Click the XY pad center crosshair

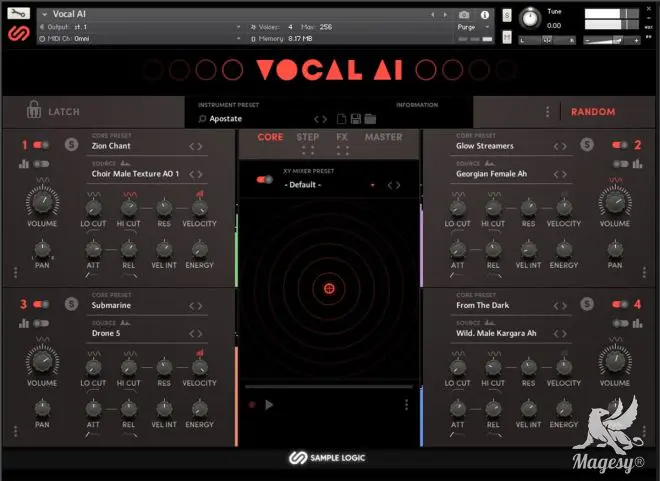tap(329, 289)
